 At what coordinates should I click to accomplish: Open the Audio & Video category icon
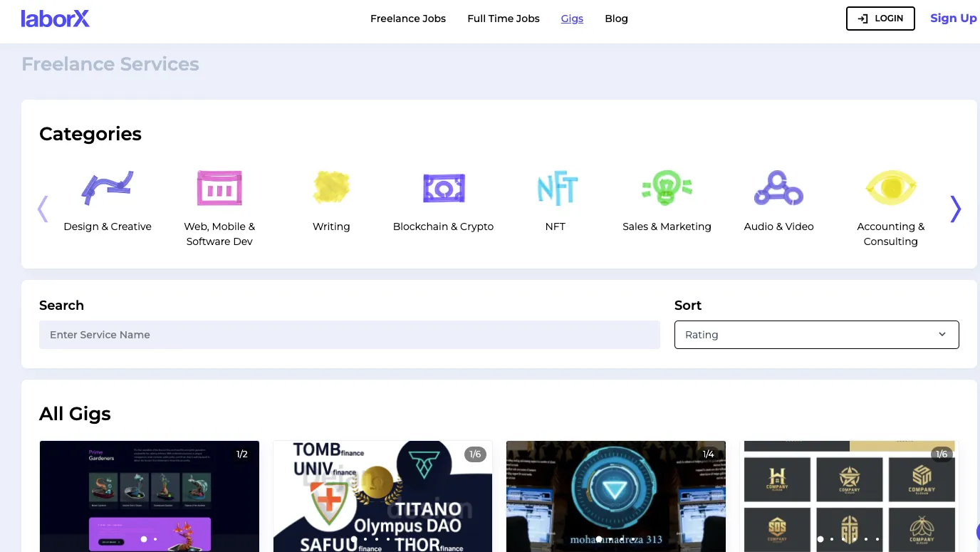[x=778, y=188]
